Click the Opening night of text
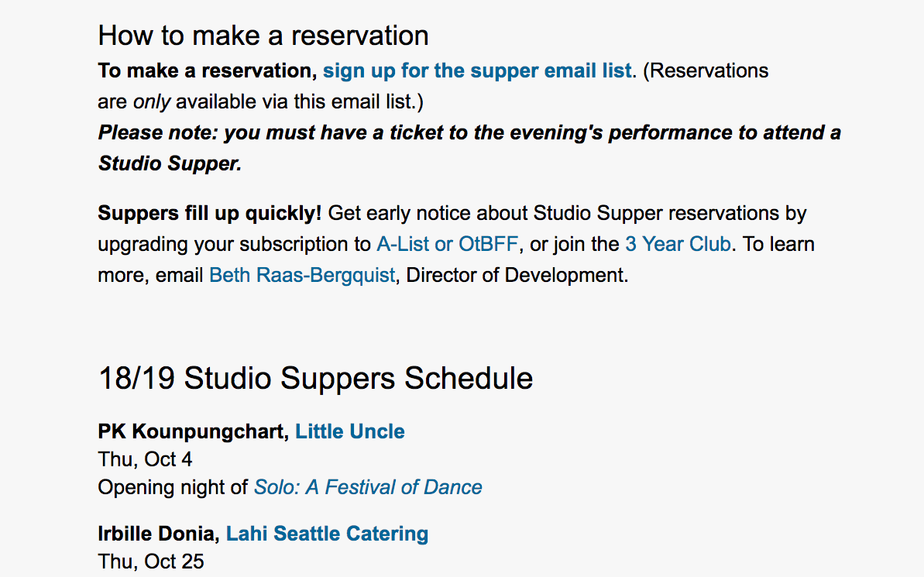Screen dimensions: 924x577 (x=173, y=487)
